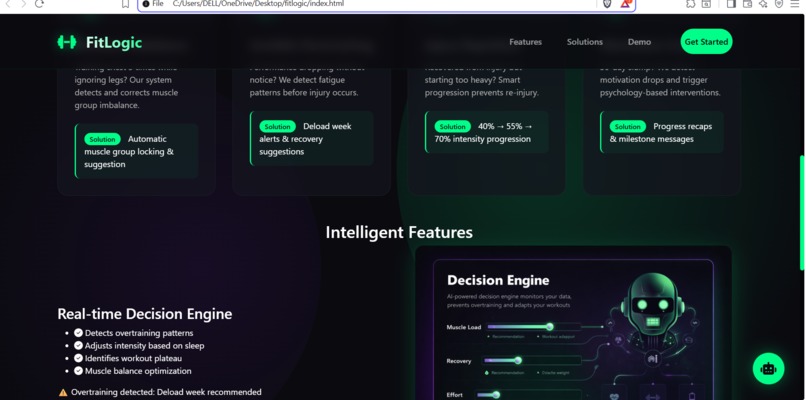Click the warning triangle icon before Overtraining detected
Image resolution: width=806 pixels, height=400 pixels.
click(x=63, y=392)
